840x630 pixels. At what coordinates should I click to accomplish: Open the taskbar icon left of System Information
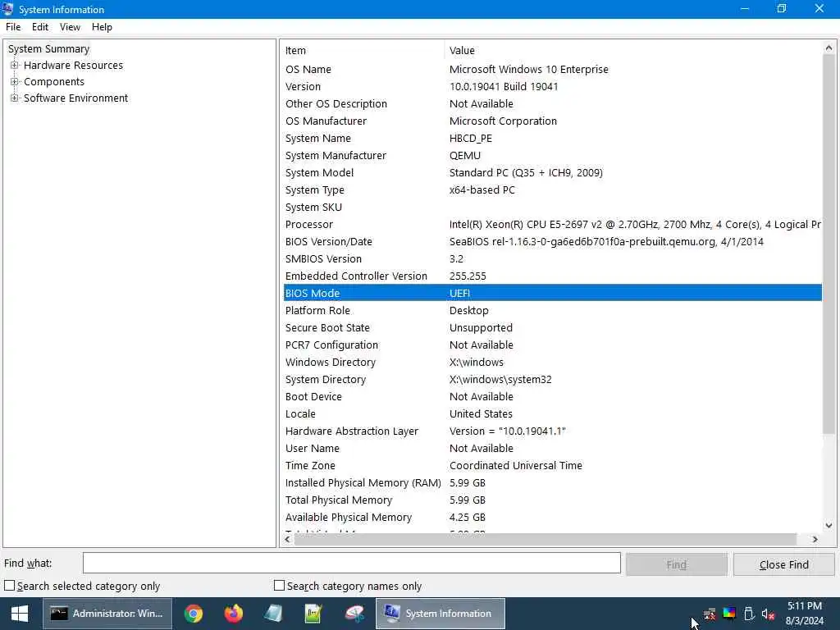coord(354,614)
